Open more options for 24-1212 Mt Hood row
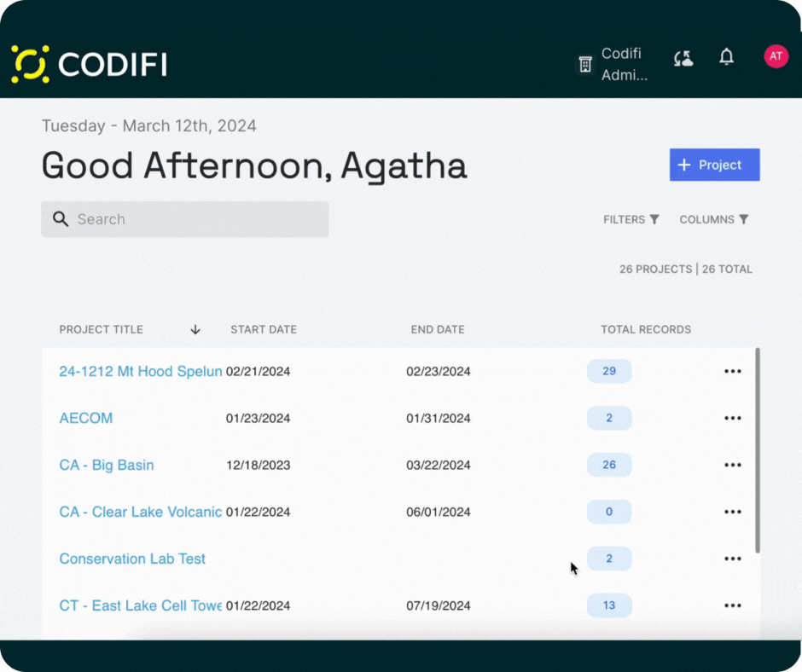This screenshot has width=802, height=672. pos(732,371)
